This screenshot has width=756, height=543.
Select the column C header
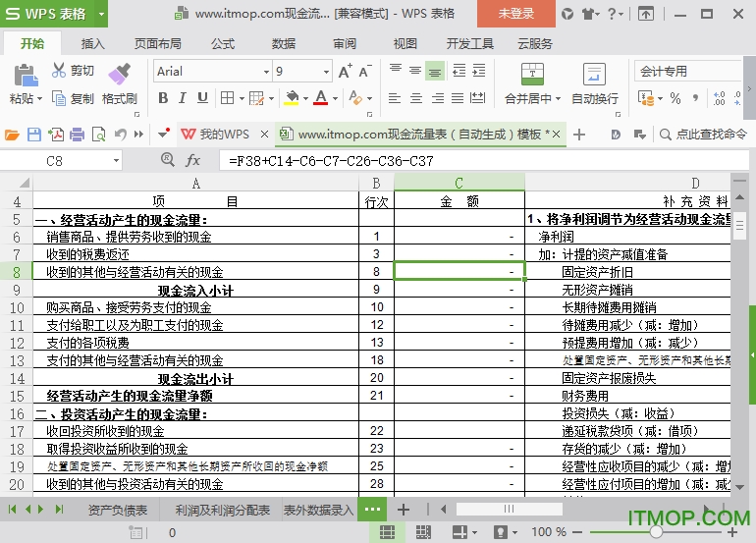click(x=459, y=183)
